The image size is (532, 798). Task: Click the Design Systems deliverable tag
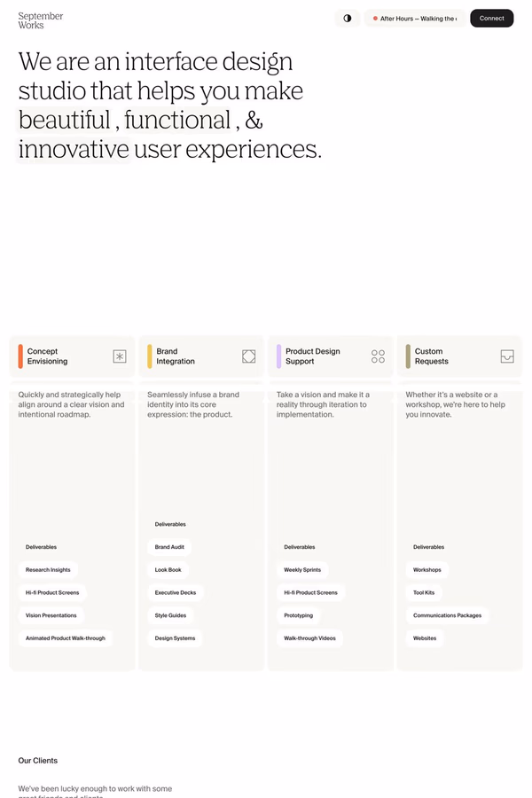(x=175, y=638)
